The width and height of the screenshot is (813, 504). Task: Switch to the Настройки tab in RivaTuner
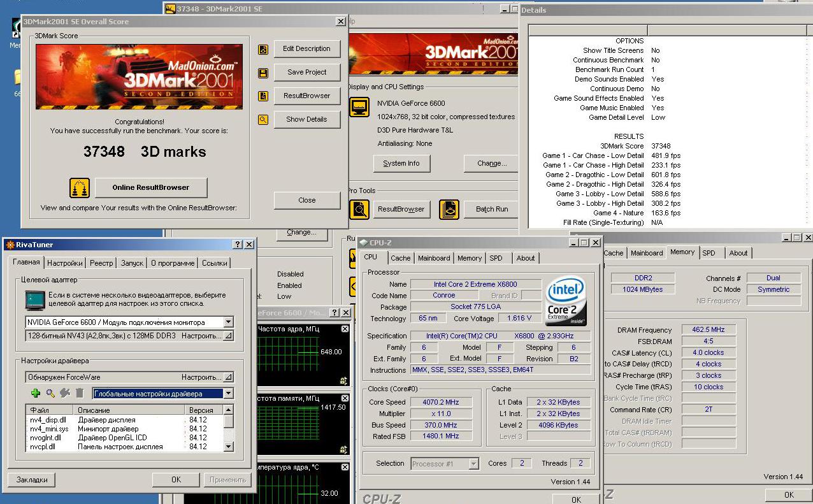(x=64, y=263)
